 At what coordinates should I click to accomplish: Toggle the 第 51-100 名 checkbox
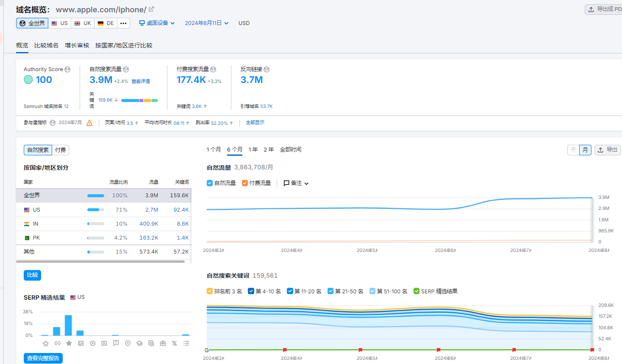[372, 291]
